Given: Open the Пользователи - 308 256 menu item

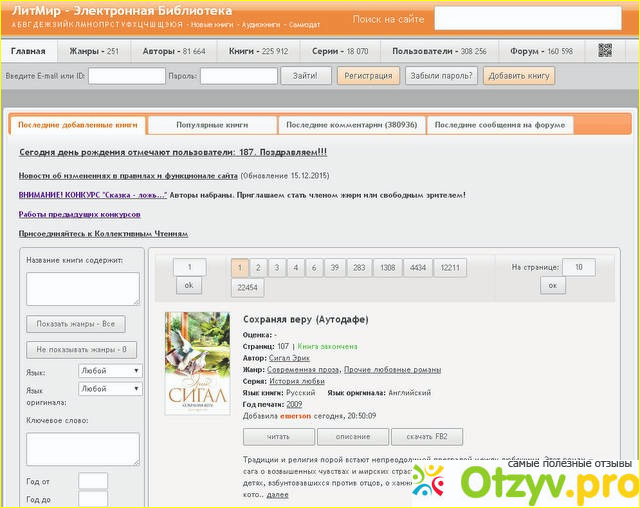Looking at the screenshot, I should pos(439,51).
